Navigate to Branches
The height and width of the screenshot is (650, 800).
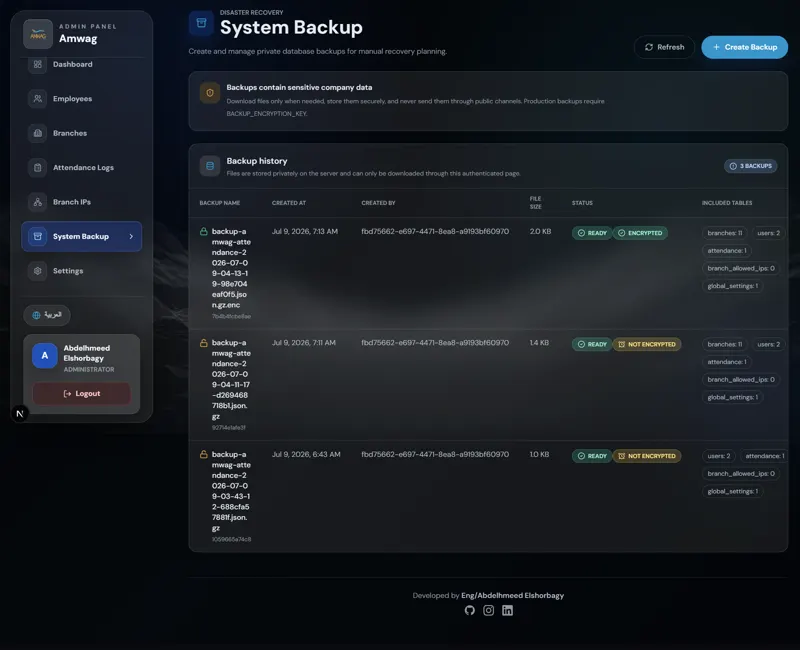pyautogui.click(x=82, y=133)
